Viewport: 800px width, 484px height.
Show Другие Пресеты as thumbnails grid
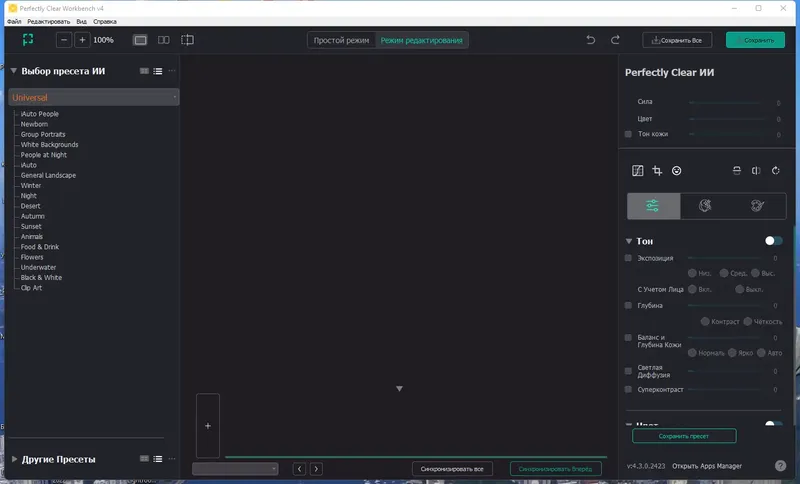[144, 459]
